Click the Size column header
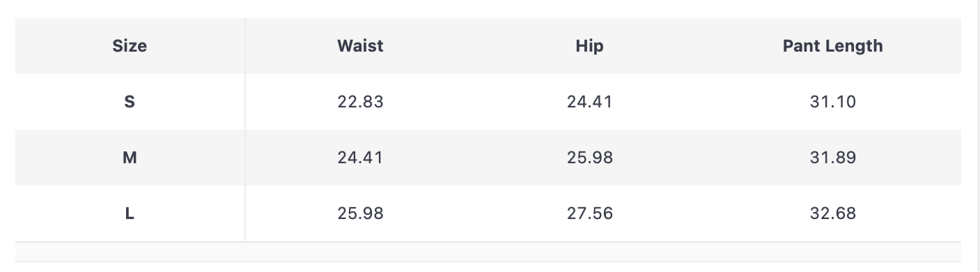Screen dimensions: 980x272 click(130, 46)
